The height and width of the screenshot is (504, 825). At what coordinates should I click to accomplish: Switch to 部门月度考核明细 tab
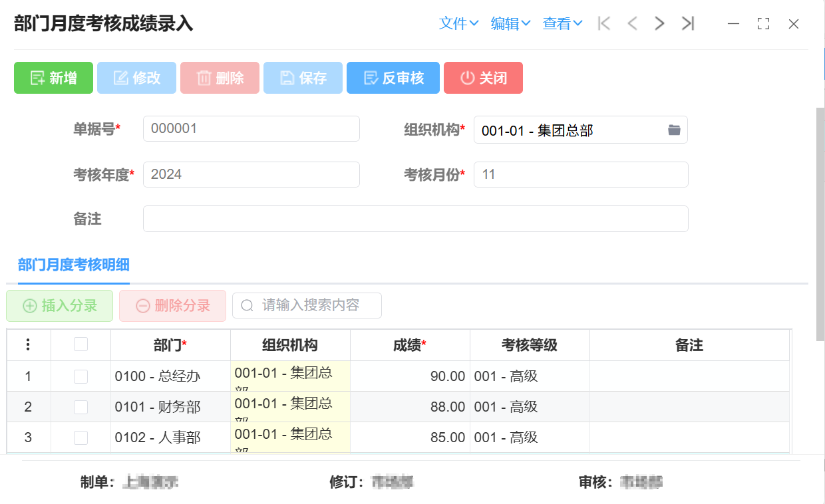[74, 265]
